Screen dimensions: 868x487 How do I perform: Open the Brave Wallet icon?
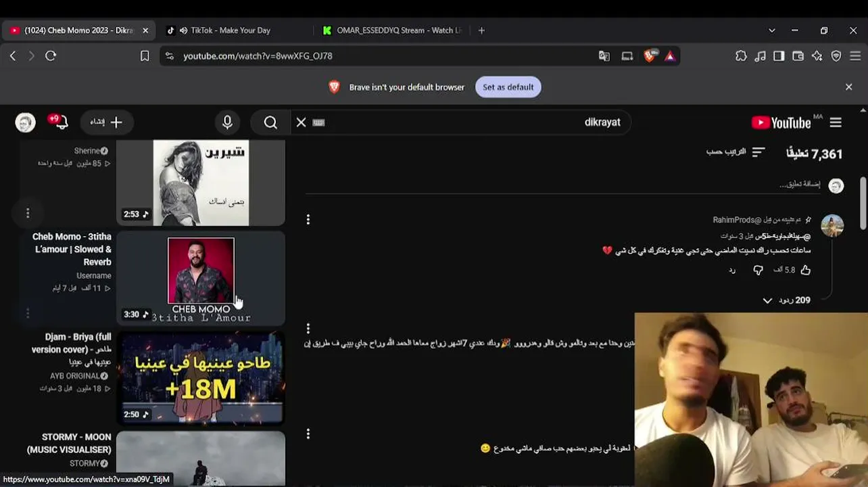click(x=798, y=56)
